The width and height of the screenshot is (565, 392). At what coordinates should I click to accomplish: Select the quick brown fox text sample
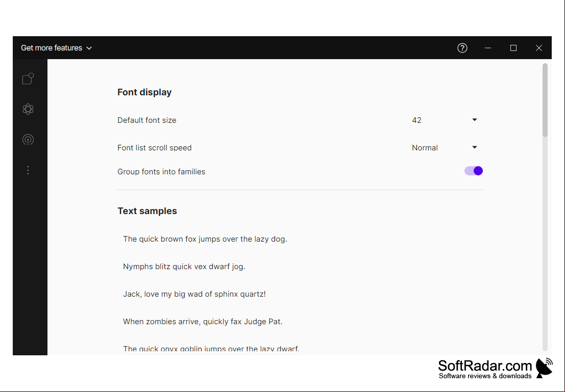(x=205, y=239)
